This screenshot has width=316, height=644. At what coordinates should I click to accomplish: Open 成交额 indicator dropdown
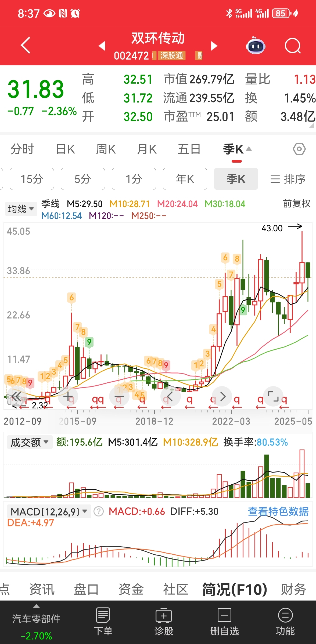click(x=30, y=442)
